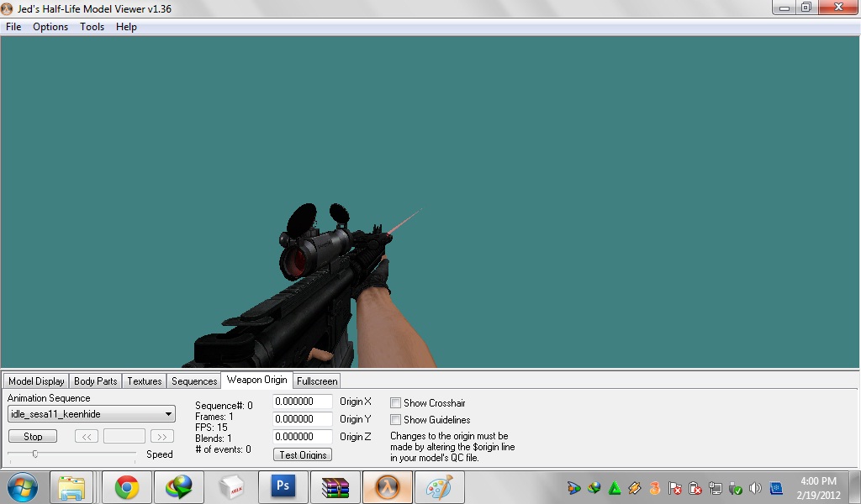Open Photoshop from the taskbar
Image resolution: width=861 pixels, height=504 pixels.
pos(283,487)
